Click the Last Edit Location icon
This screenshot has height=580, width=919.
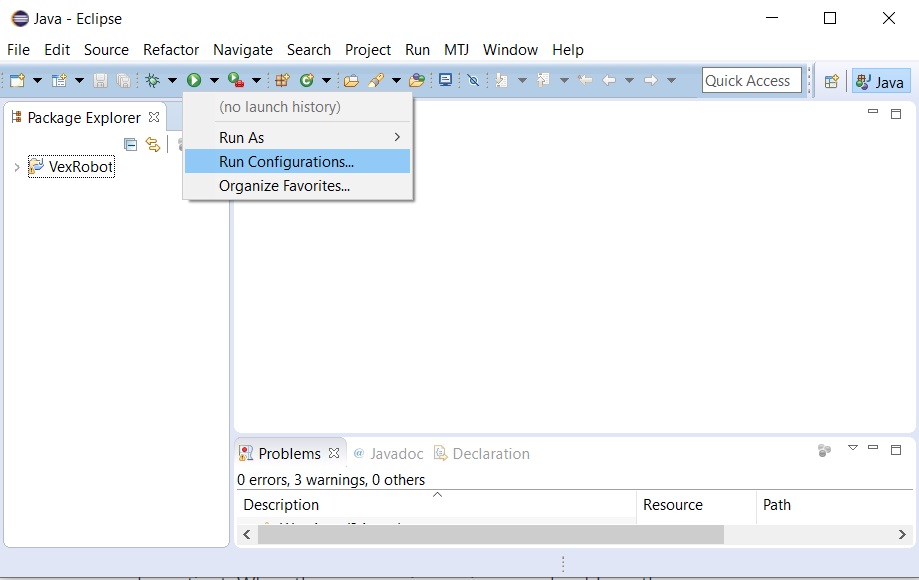click(x=585, y=80)
